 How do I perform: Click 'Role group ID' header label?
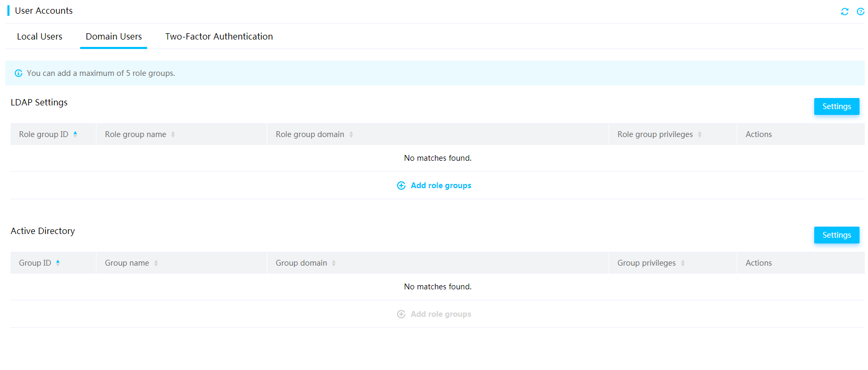44,134
